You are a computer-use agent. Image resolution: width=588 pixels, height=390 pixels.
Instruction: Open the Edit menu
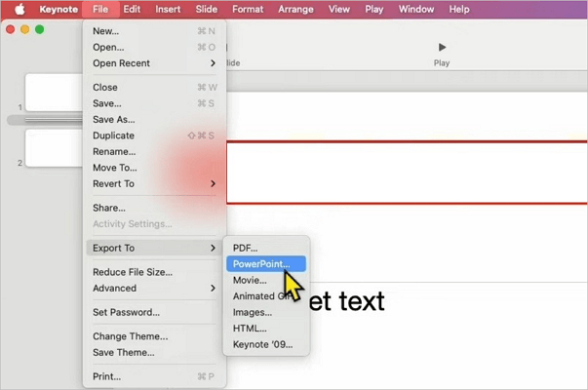pos(132,9)
